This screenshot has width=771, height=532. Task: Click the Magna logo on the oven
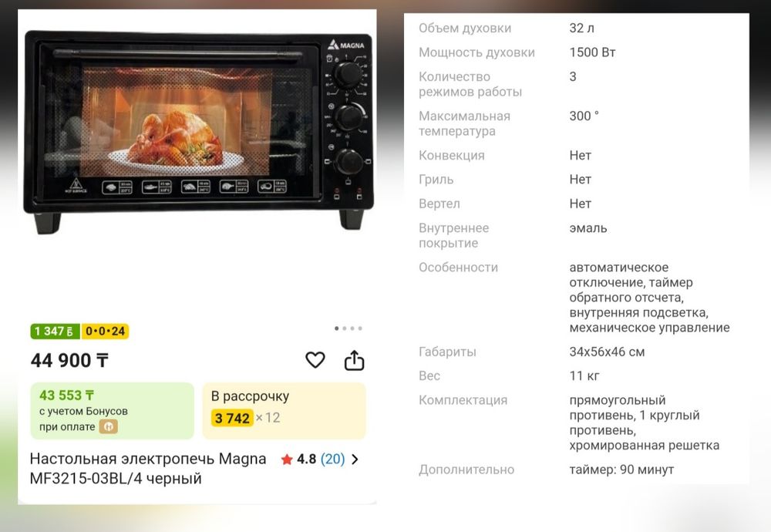pyautogui.click(x=347, y=45)
